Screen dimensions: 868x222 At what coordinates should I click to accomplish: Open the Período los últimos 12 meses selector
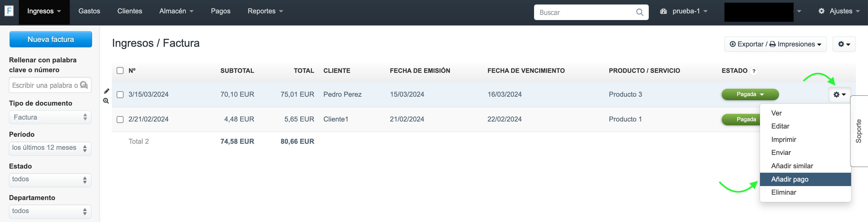50,148
